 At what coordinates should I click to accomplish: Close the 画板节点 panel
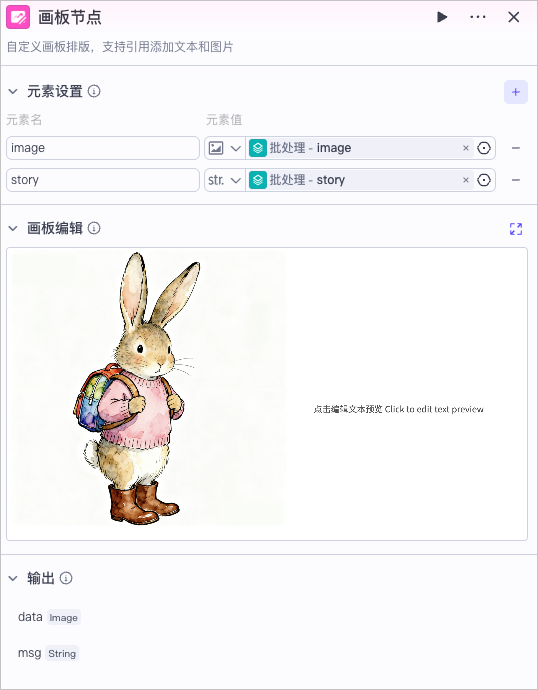click(513, 17)
